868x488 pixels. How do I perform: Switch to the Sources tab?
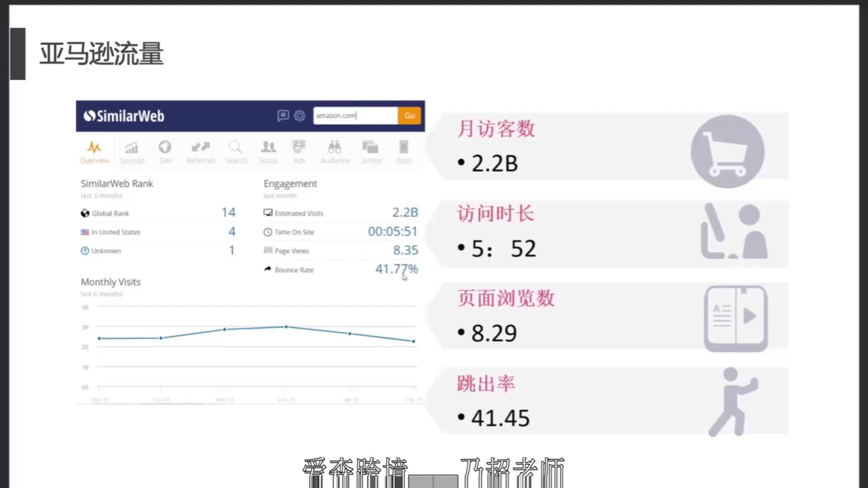[x=132, y=152]
